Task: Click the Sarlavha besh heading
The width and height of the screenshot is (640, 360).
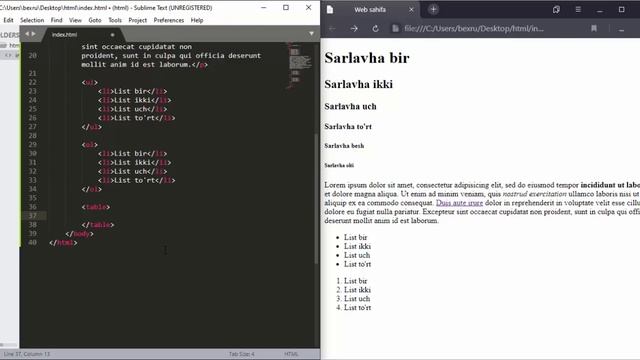Action: click(344, 146)
